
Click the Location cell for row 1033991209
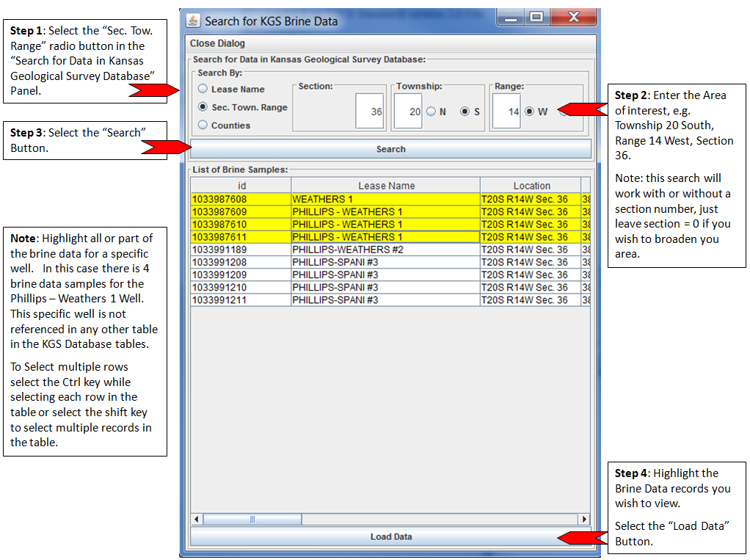(531, 275)
